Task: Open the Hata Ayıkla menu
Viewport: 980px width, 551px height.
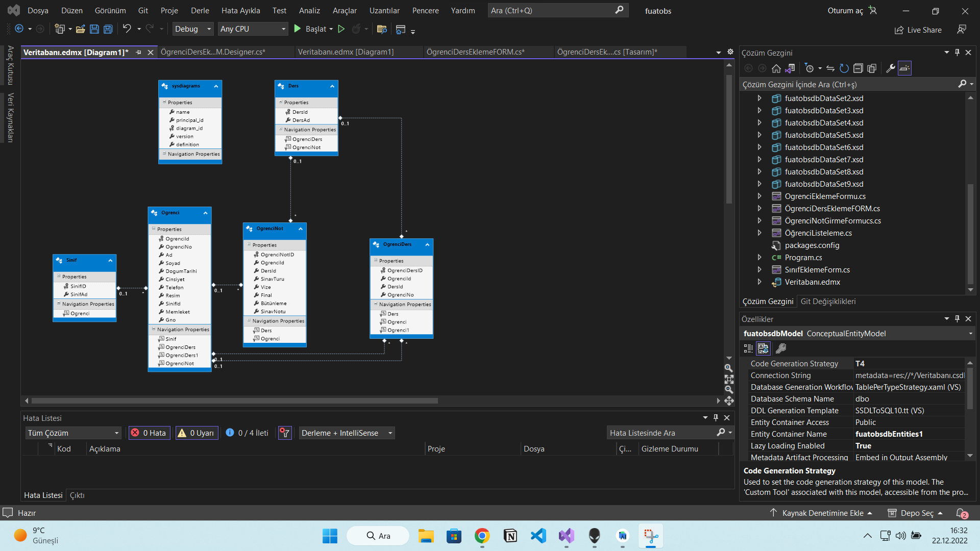Action: coord(240,11)
